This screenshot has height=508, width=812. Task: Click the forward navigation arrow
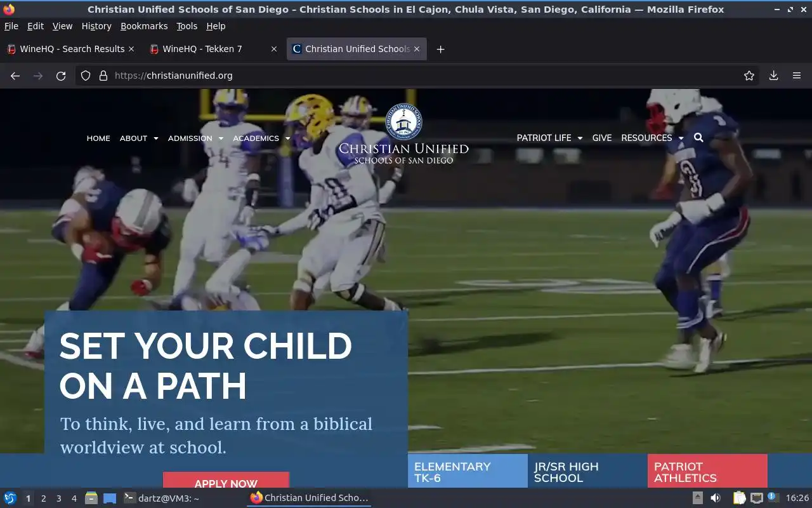click(38, 76)
